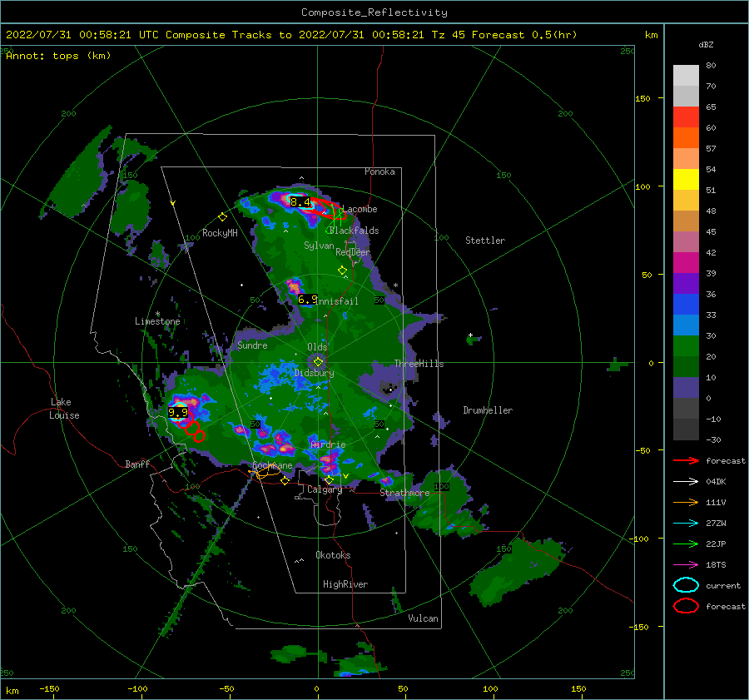749x700 pixels.
Task: Click the dBZ legend heading
Action: pyautogui.click(x=706, y=45)
